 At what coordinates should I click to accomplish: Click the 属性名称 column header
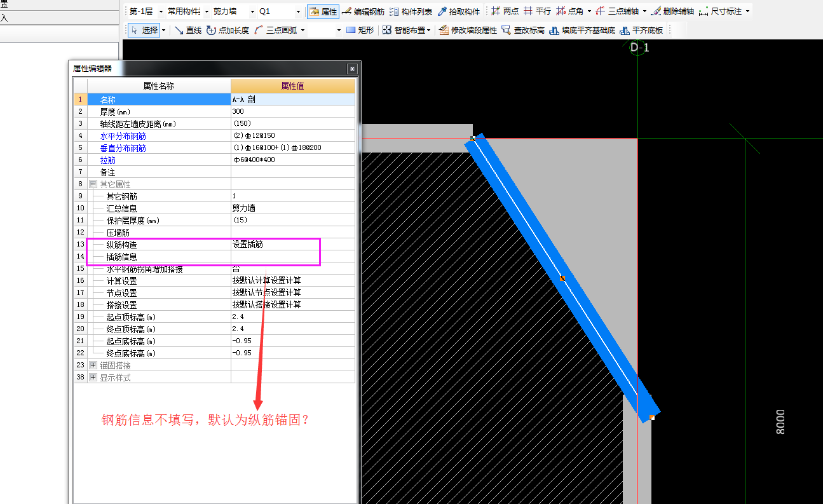159,86
